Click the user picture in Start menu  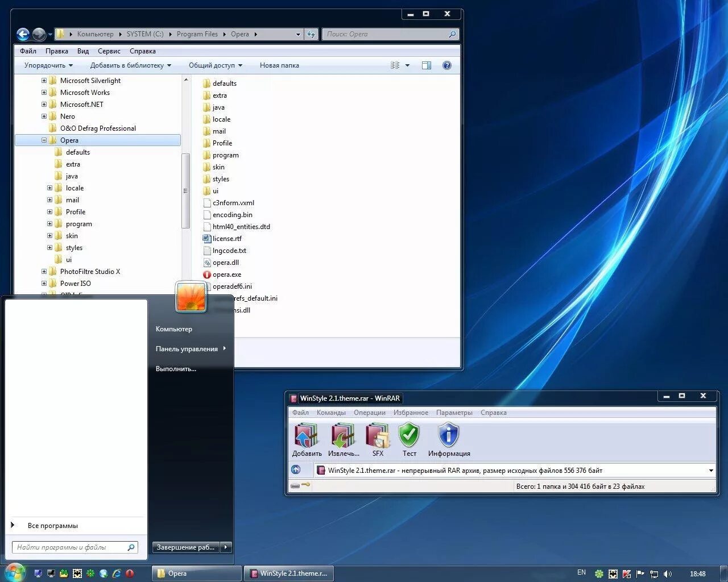(x=191, y=297)
